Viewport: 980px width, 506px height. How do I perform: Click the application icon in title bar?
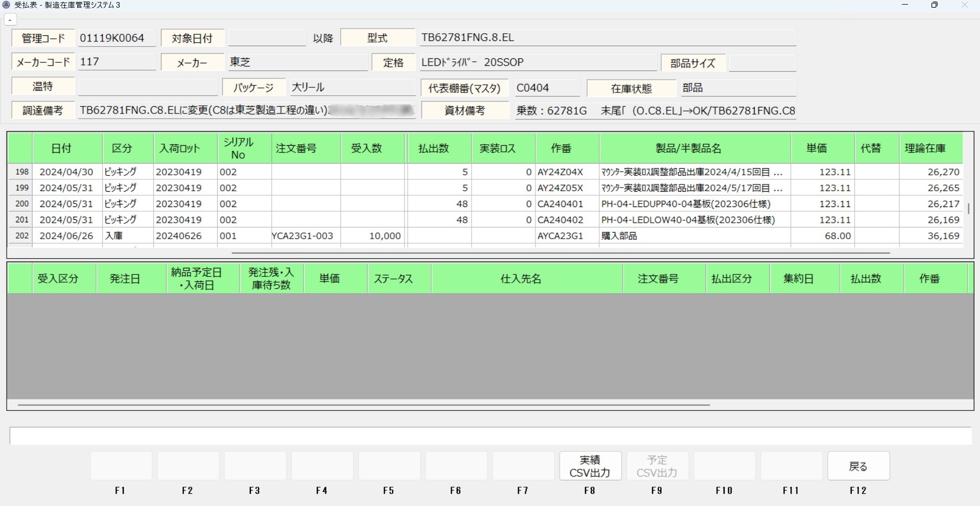click(6, 5)
